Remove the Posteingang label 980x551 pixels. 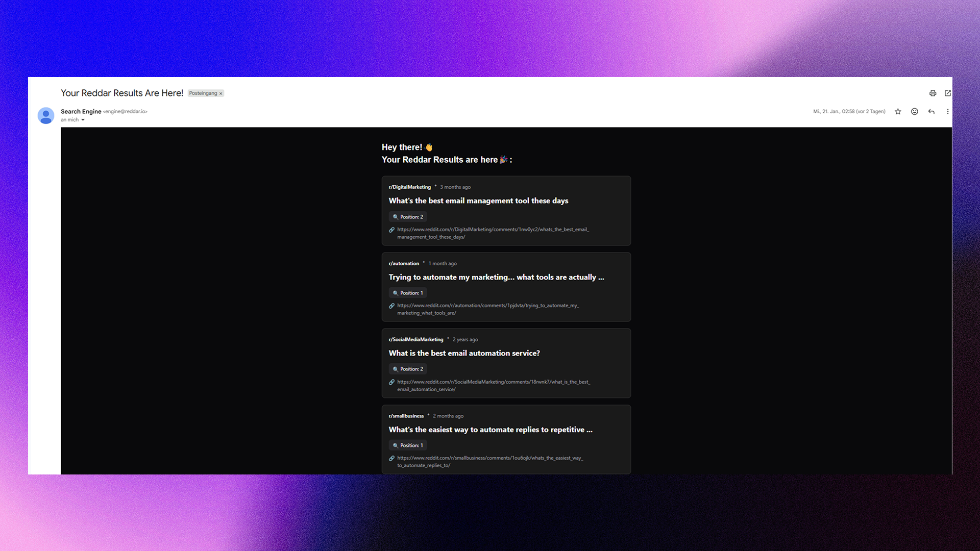coord(221,94)
